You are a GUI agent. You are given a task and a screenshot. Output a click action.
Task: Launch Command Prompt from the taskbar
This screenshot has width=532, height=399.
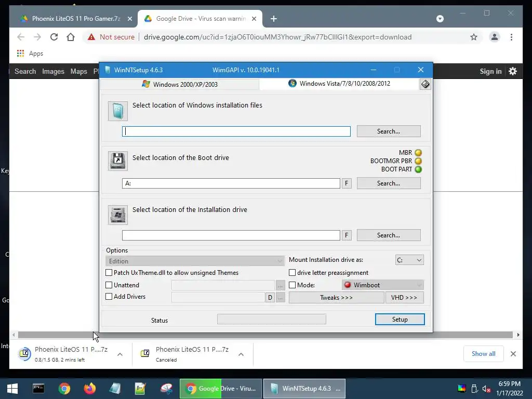pos(38,389)
